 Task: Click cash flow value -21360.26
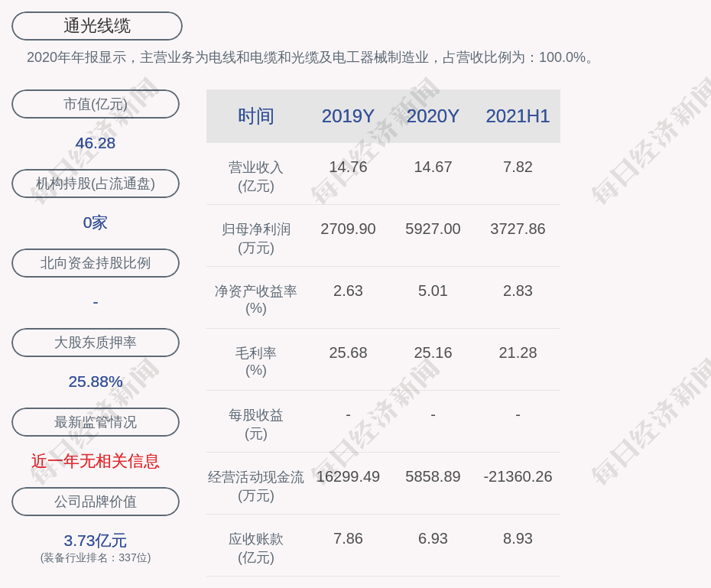[x=518, y=476]
